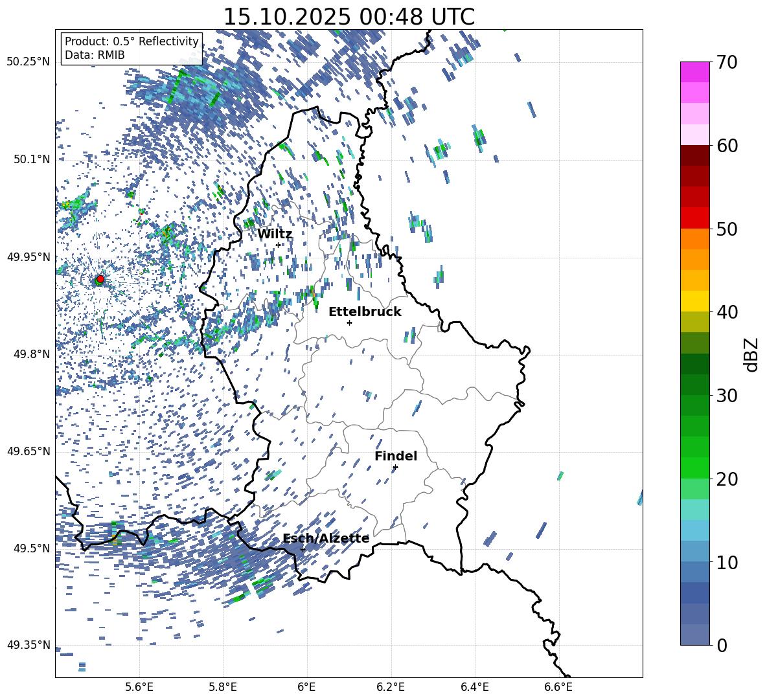
Task: Click the 50.25°N latitude label
Action: coord(29,62)
